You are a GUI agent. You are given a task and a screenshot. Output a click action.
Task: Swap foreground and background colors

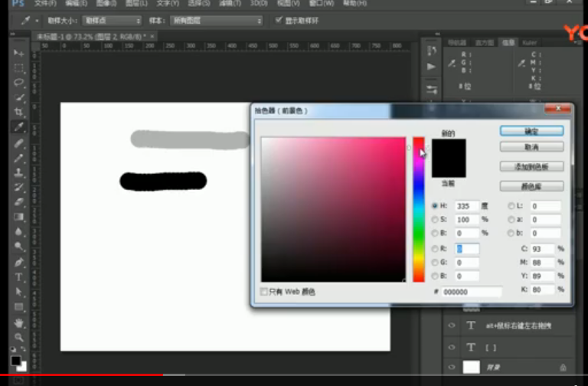pos(23,349)
